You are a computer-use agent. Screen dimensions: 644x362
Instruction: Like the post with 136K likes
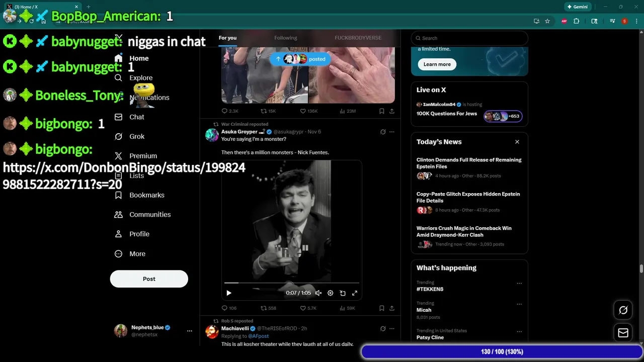click(309, 111)
